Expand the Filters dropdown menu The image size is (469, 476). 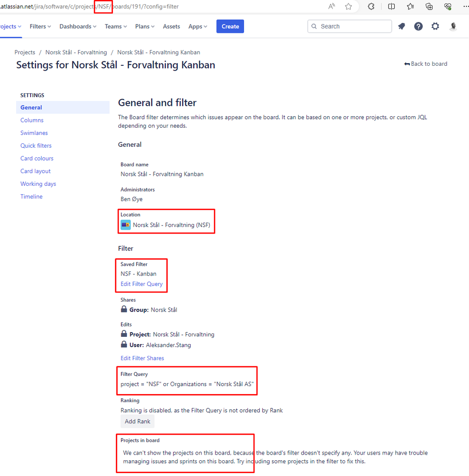[x=40, y=26]
